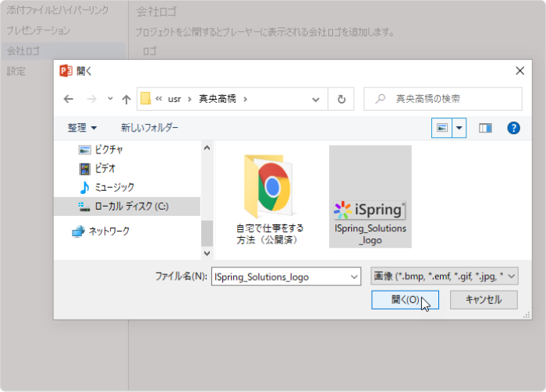Open the file name history dropdown
Image resolution: width=546 pixels, height=392 pixels.
[x=354, y=277]
